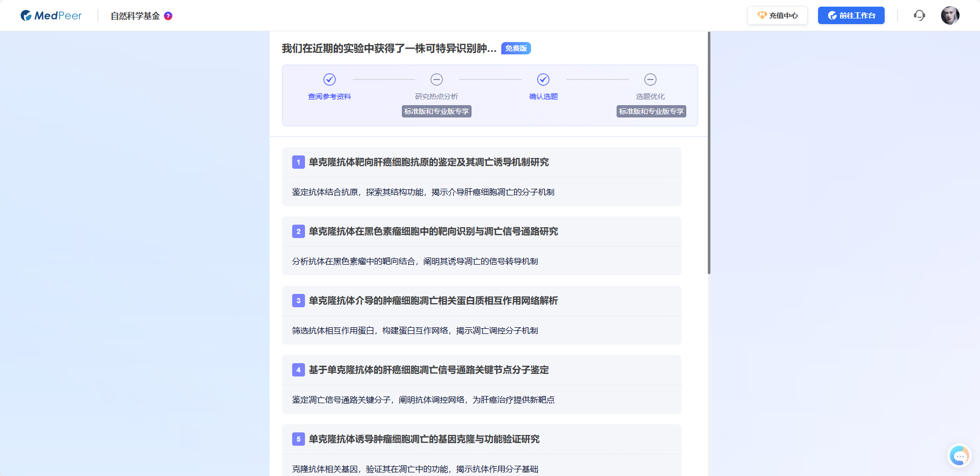Open 充值中心 recharge center
Image resolution: width=980 pixels, height=476 pixels.
[777, 15]
